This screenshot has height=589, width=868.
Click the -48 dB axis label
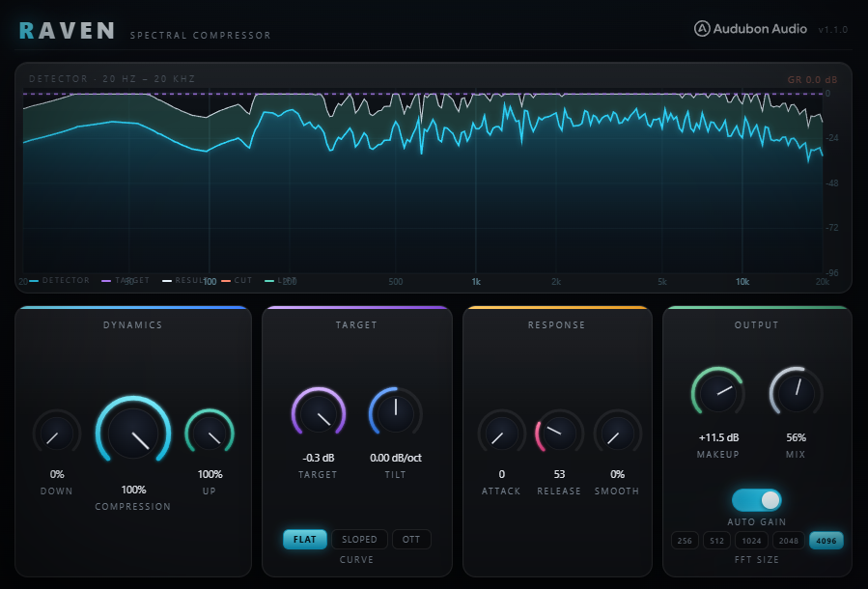[831, 183]
